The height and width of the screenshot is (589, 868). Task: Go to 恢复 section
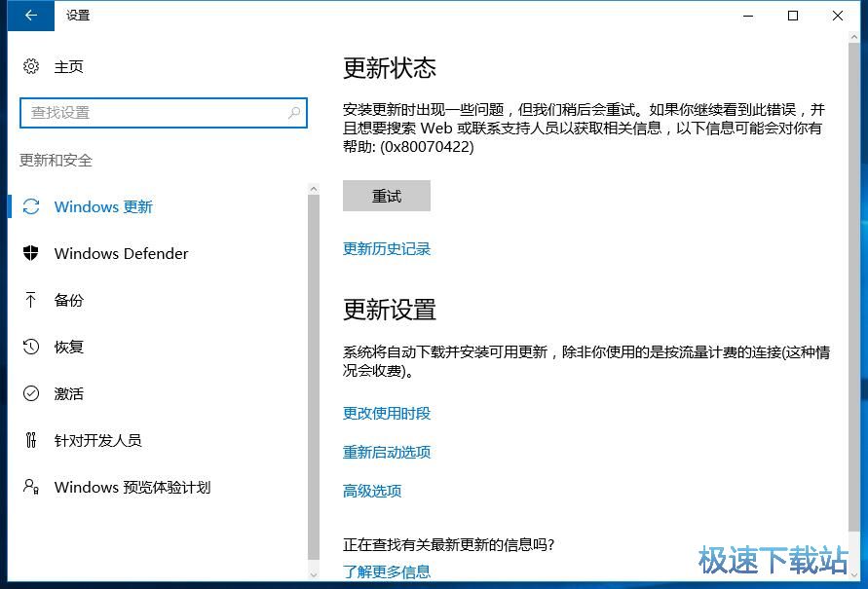(x=68, y=347)
